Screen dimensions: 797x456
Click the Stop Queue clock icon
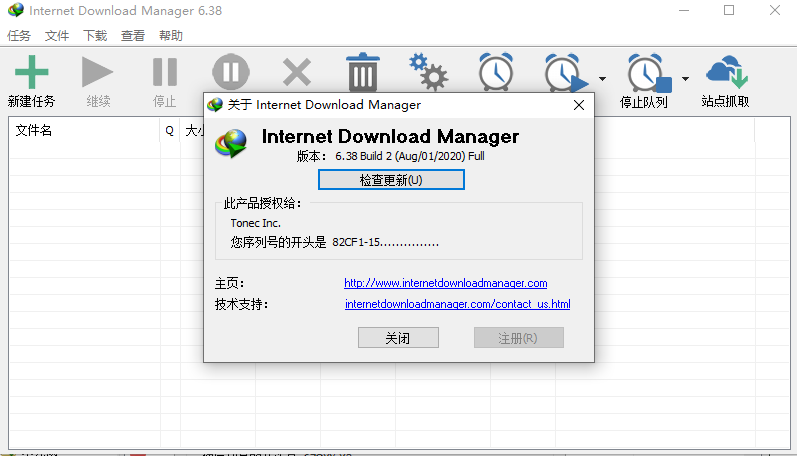[649, 73]
